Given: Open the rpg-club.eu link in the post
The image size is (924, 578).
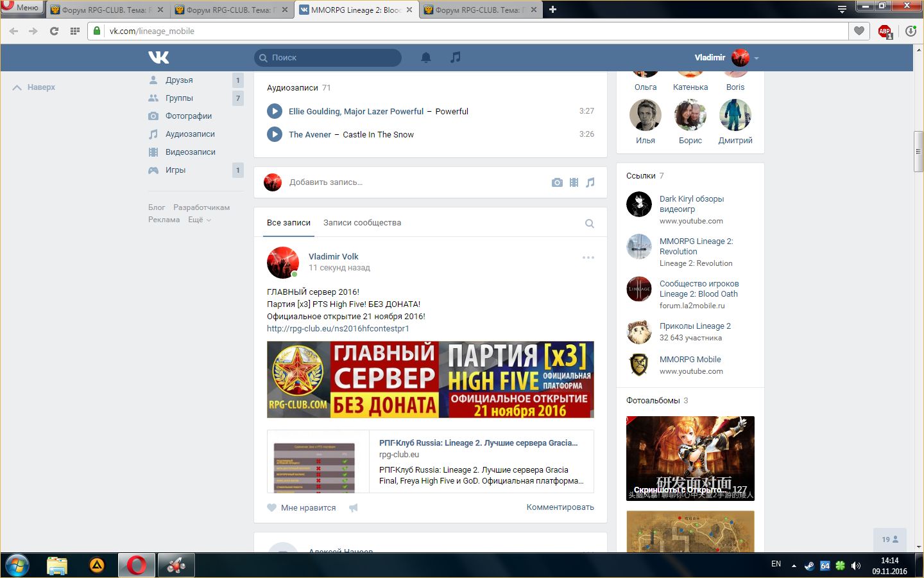Looking at the screenshot, I should click(338, 328).
